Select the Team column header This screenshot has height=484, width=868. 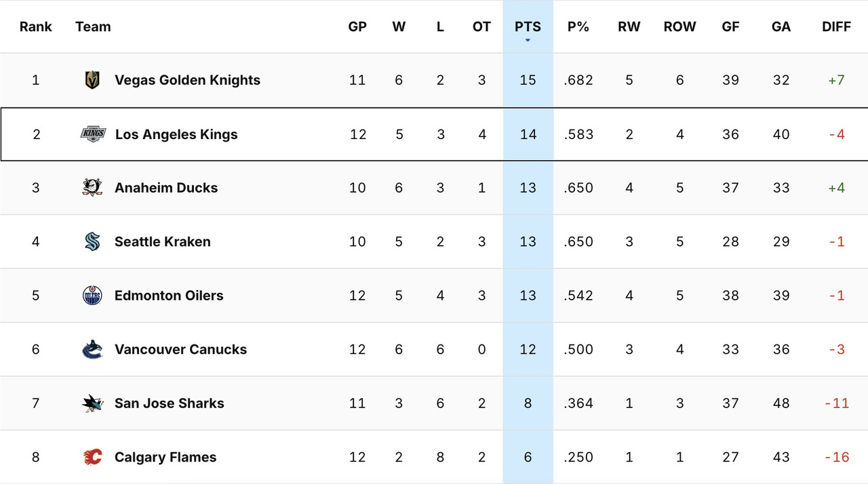(93, 26)
